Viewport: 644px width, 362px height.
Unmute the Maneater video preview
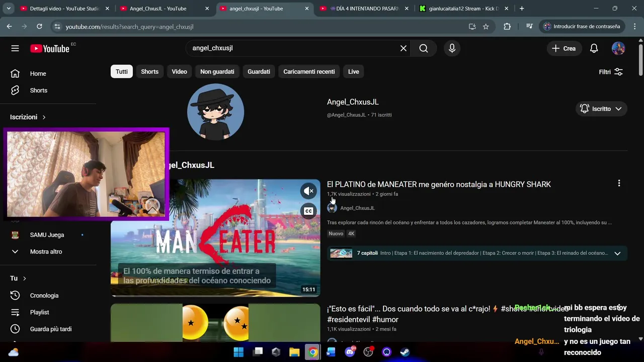coord(308,191)
